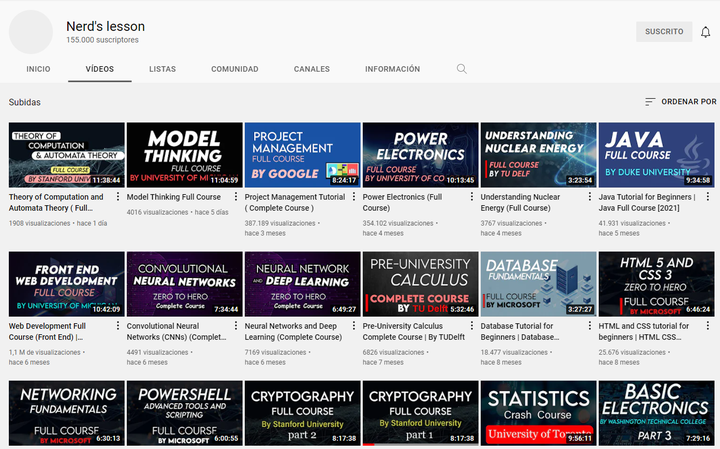Expand the ORDENAR POR sort dropdown
Image resolution: width=720 pixels, height=449 pixels.
click(x=681, y=101)
